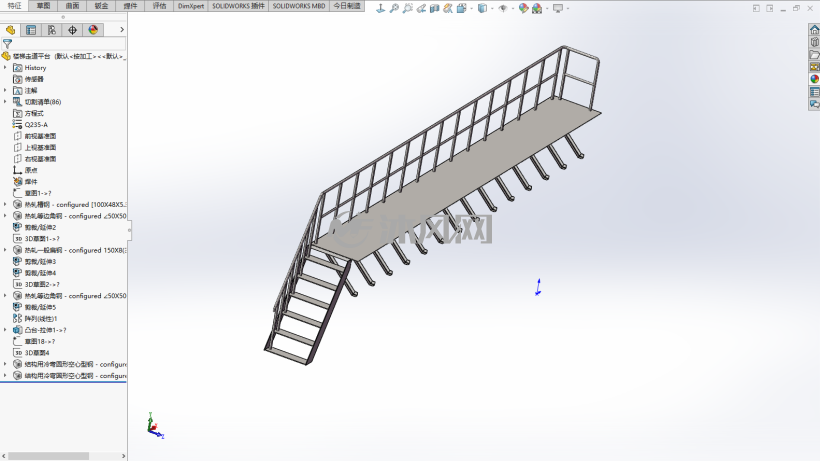Select the Zoom to Area tool
Image resolution: width=820 pixels, height=461 pixels.
coord(407,8)
